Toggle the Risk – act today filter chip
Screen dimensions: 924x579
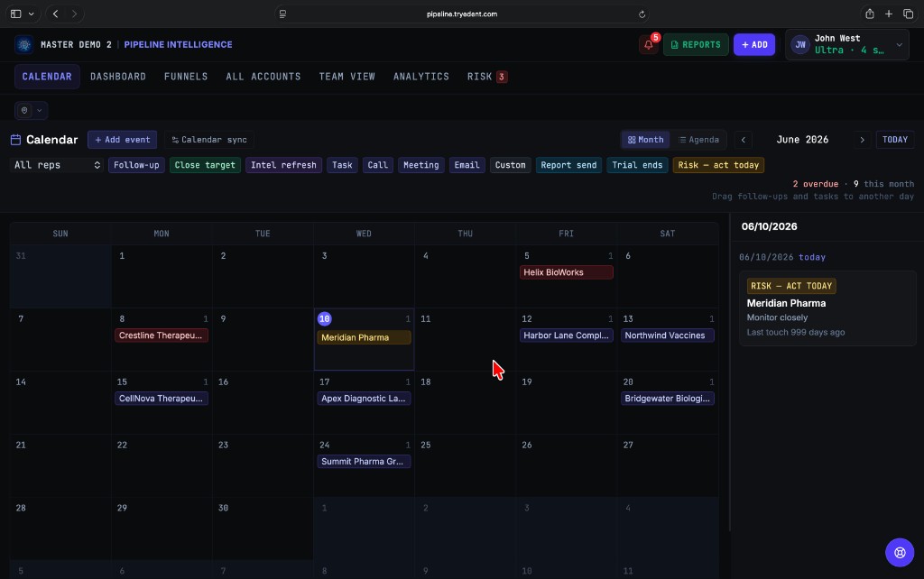pyautogui.click(x=718, y=165)
